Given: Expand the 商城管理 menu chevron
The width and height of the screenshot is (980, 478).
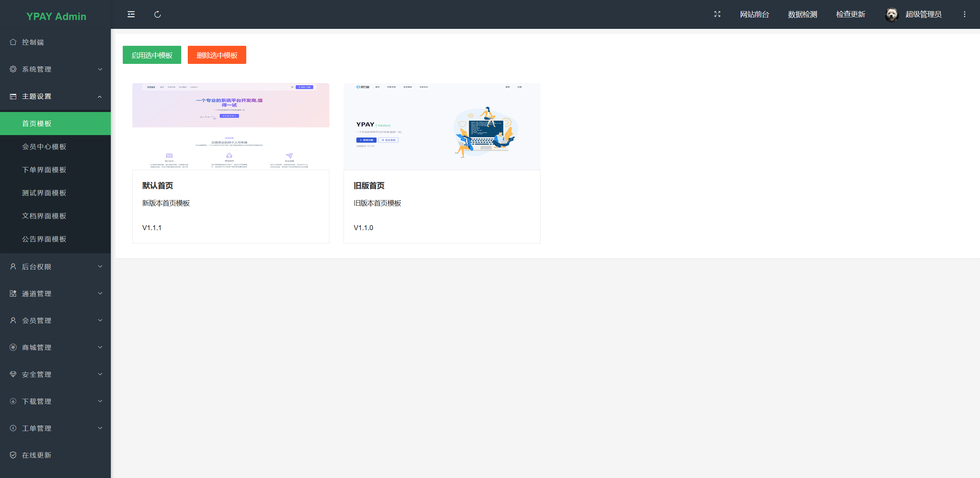Looking at the screenshot, I should click(100, 347).
